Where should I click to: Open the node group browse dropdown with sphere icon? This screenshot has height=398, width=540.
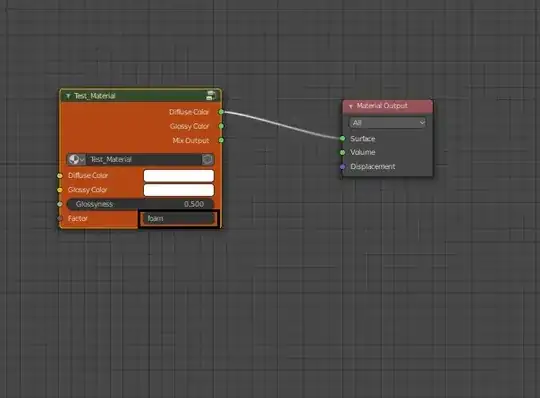tap(76, 159)
